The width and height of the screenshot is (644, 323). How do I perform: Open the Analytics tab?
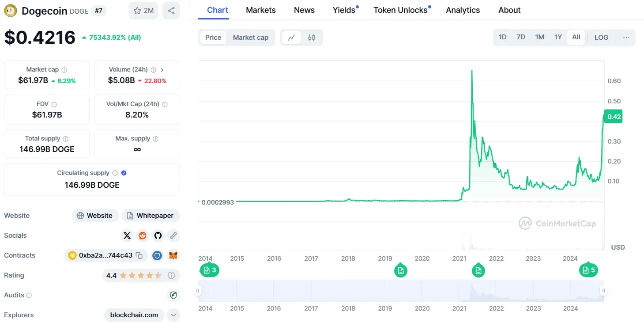(463, 10)
